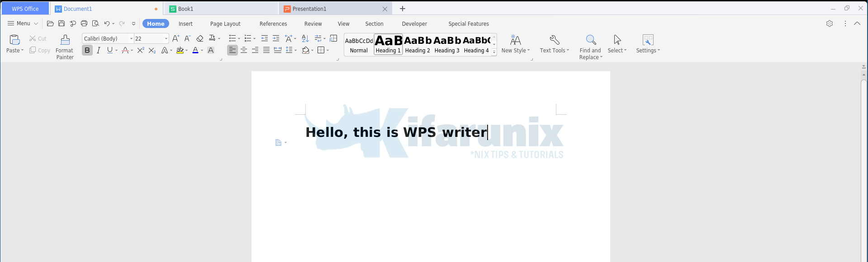Collapse the ribbon with the up chevron
Image resolution: width=868 pixels, height=262 pixels.
(857, 23)
